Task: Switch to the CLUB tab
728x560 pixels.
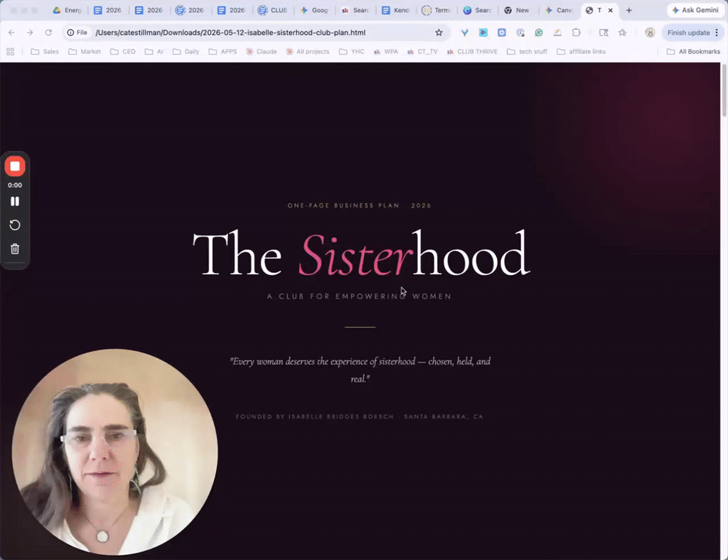Action: tap(273, 10)
